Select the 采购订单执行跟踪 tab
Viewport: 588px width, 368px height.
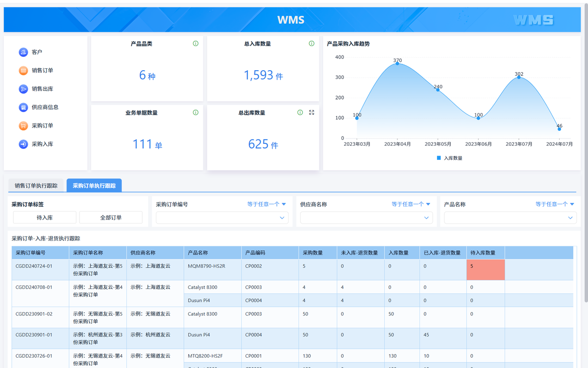tap(94, 186)
